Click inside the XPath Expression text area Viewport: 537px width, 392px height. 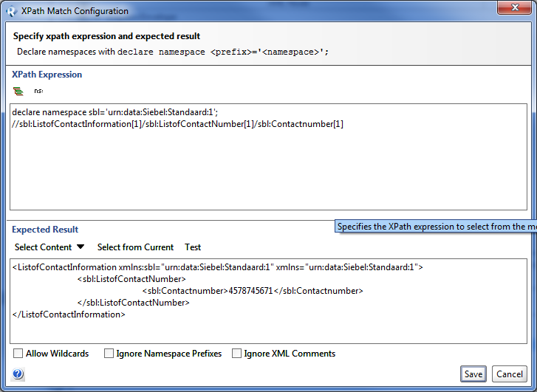tap(268, 170)
